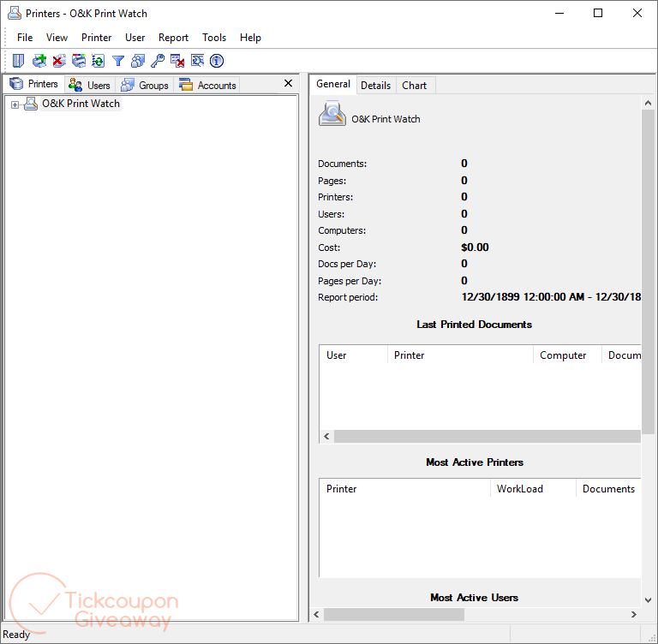Maximize the O&K Print Watch window

598,13
